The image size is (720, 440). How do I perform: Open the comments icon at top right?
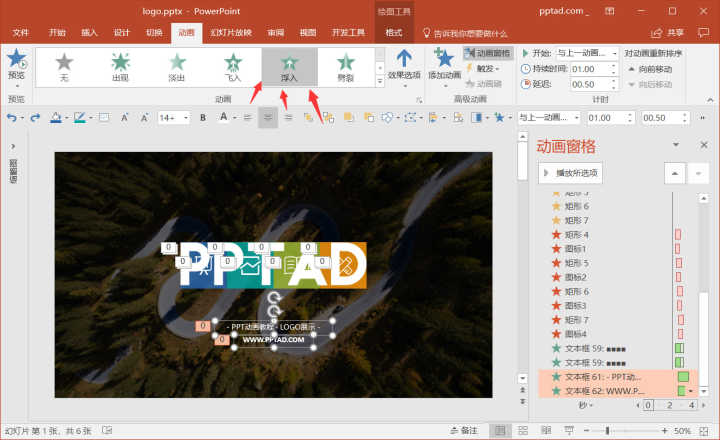(x=703, y=33)
